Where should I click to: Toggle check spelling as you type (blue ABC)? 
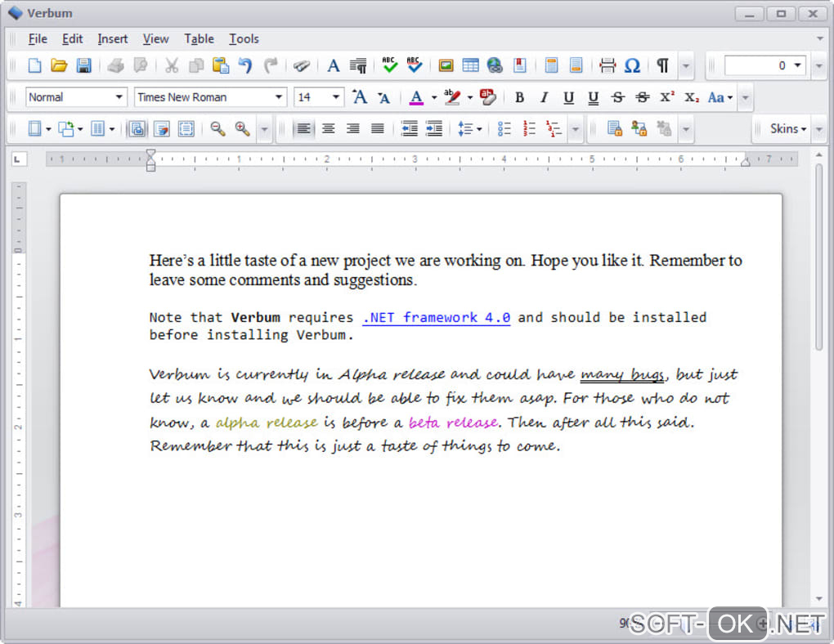tap(414, 66)
